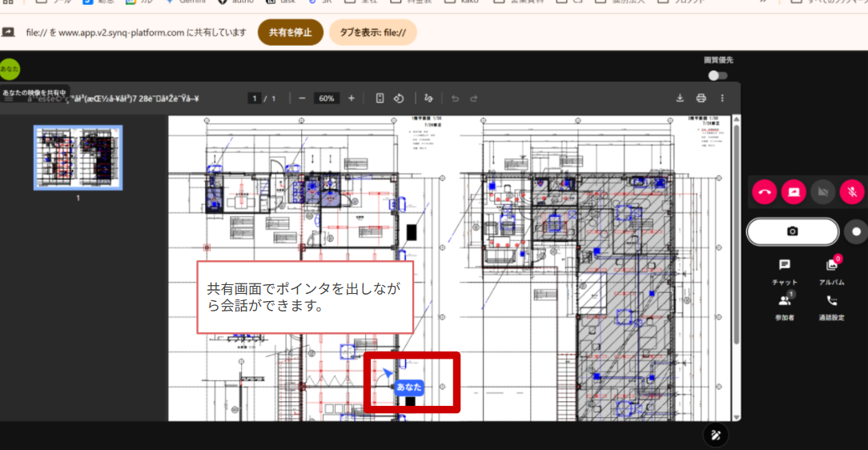Image resolution: width=868 pixels, height=450 pixels.
Task: Start recording with the round record button
Action: pos(856,231)
